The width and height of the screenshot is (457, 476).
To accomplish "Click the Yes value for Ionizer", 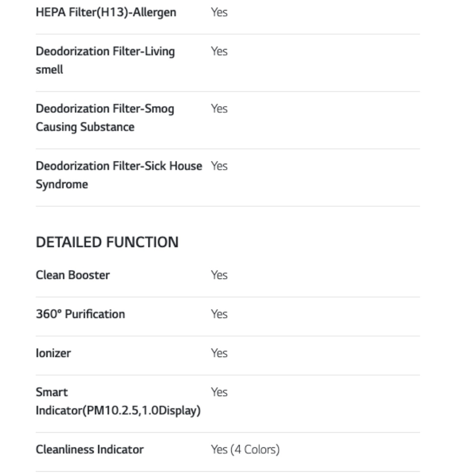I will tap(219, 353).
